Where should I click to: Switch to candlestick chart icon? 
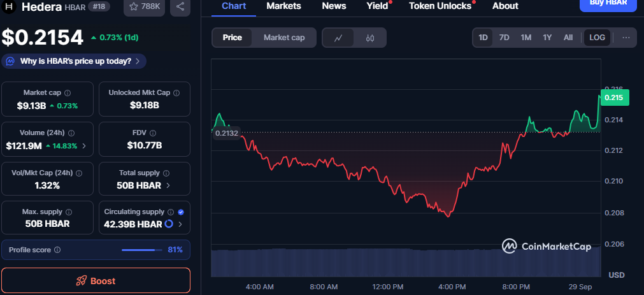point(370,38)
